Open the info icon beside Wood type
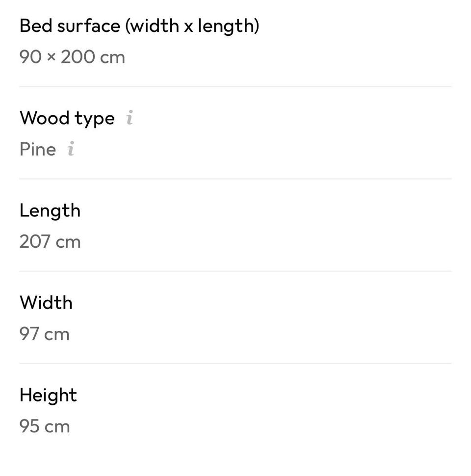The width and height of the screenshot is (471, 476). (130, 117)
